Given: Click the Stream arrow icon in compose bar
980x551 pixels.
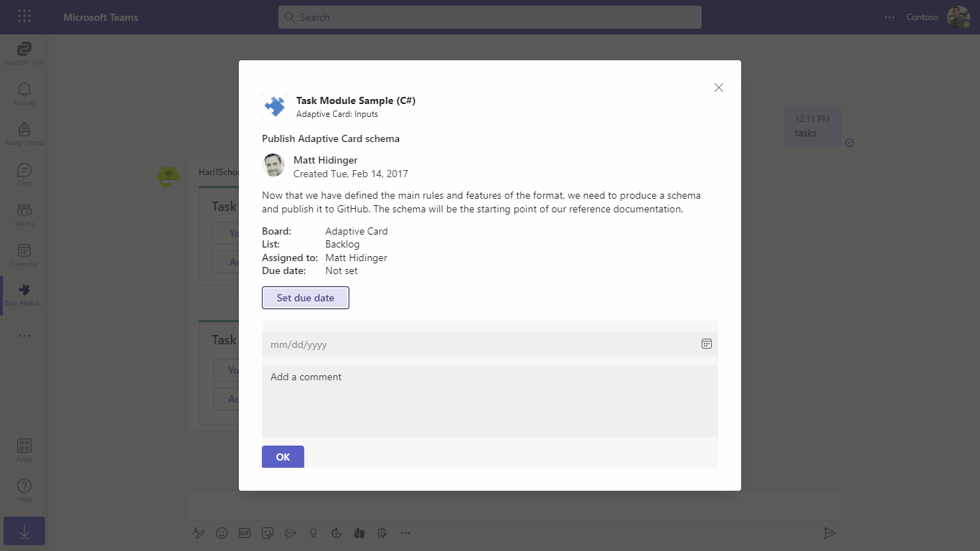Looking at the screenshot, I should [290, 533].
